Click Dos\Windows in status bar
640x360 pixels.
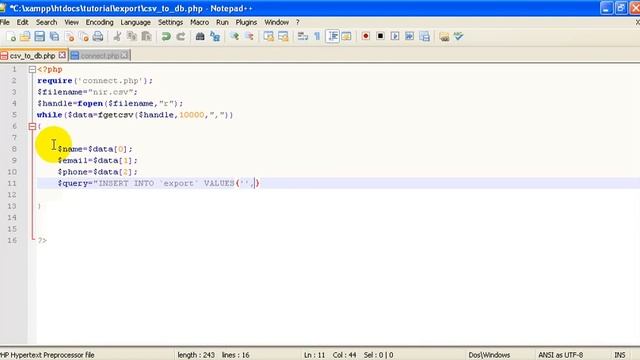click(x=489, y=355)
